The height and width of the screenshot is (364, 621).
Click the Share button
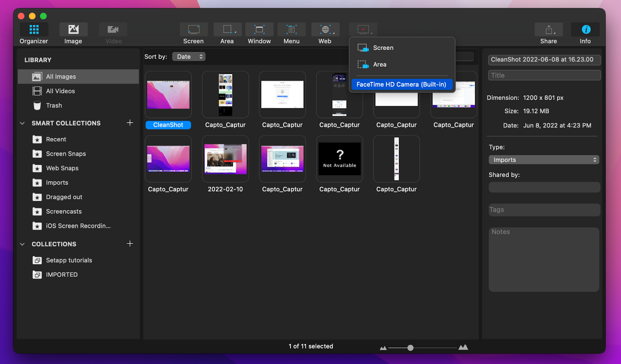coord(548,33)
